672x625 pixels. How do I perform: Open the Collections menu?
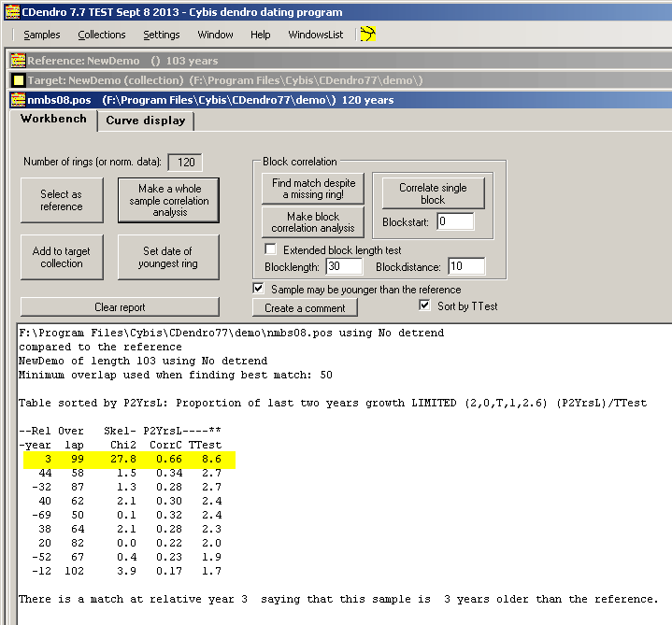[102, 35]
